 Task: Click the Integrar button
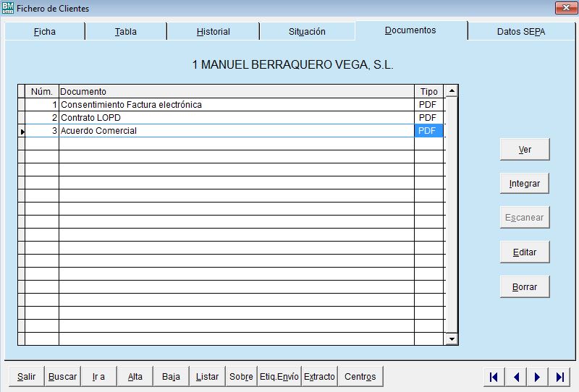(x=525, y=184)
